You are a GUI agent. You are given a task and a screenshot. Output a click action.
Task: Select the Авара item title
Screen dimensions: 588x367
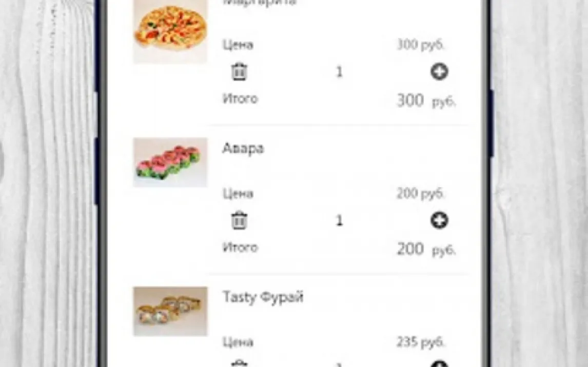[x=243, y=148]
